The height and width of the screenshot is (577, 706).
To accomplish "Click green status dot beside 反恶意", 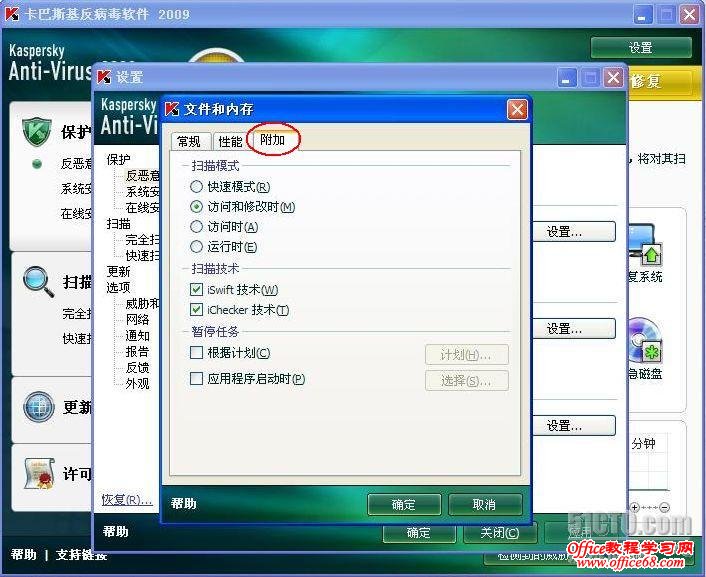I will click(x=37, y=164).
